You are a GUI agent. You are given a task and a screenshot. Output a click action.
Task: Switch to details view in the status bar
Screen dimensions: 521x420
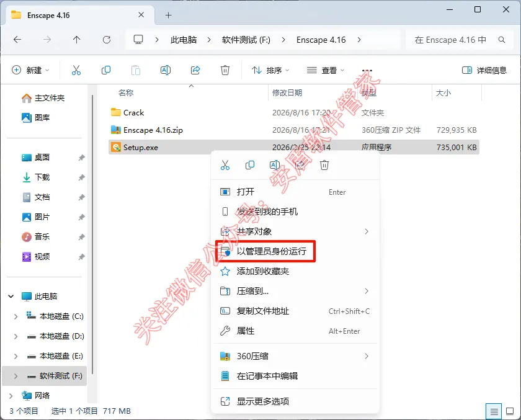coord(494,412)
